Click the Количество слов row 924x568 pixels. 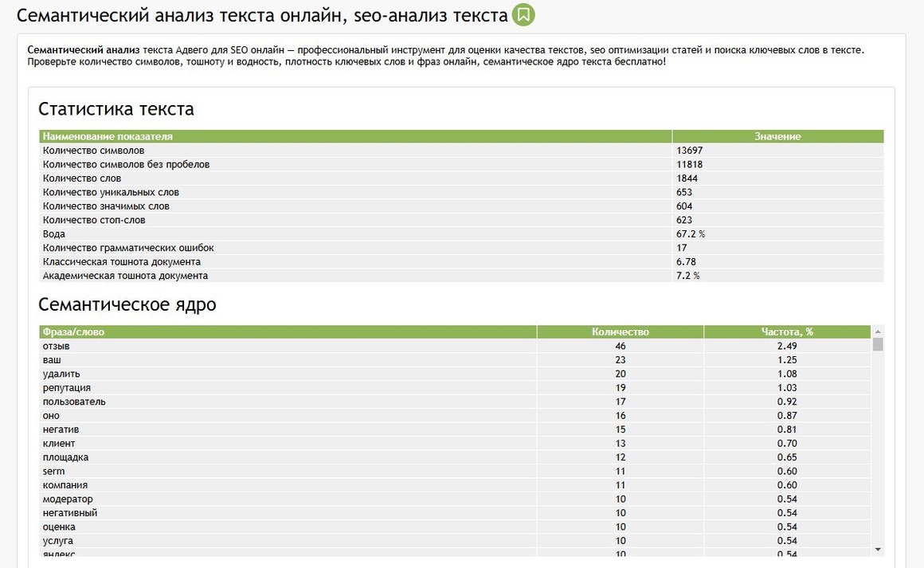click(x=461, y=178)
